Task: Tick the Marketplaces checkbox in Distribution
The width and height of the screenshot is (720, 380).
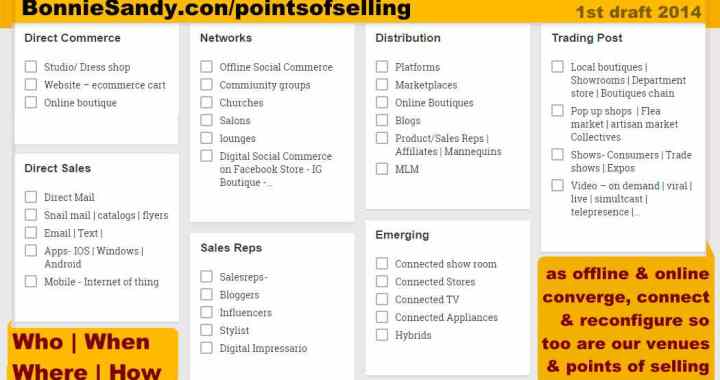Action: pos(382,85)
